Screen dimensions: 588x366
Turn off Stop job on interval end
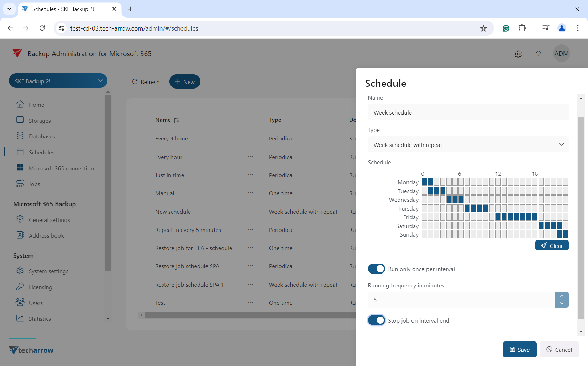pyautogui.click(x=376, y=320)
